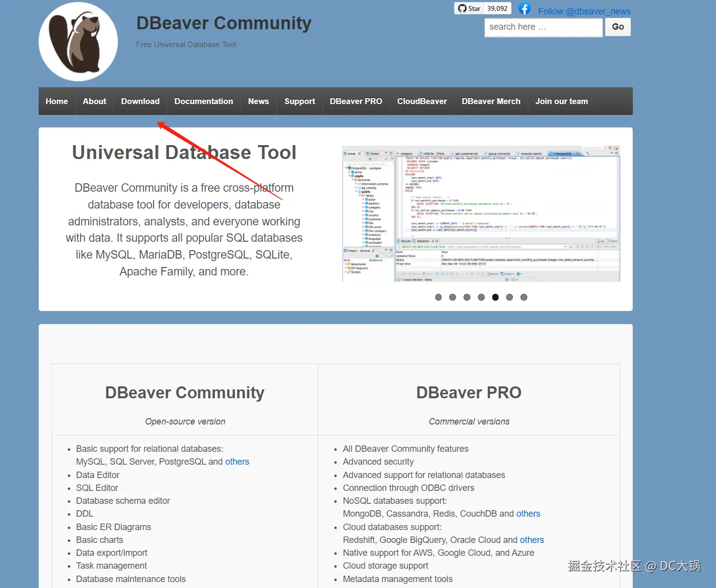
Task: Open 'others' link after PostgreSQL
Action: 237,462
